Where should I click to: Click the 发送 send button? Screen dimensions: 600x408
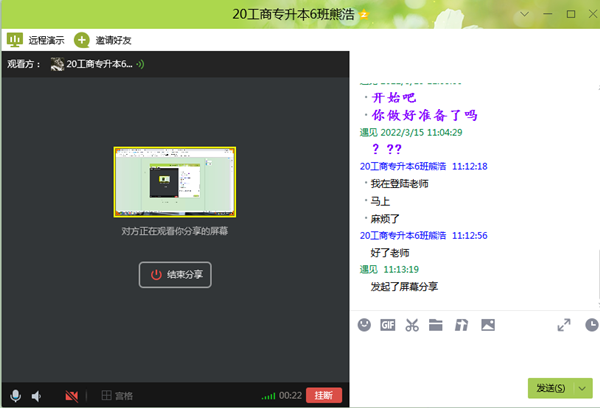(x=550, y=388)
